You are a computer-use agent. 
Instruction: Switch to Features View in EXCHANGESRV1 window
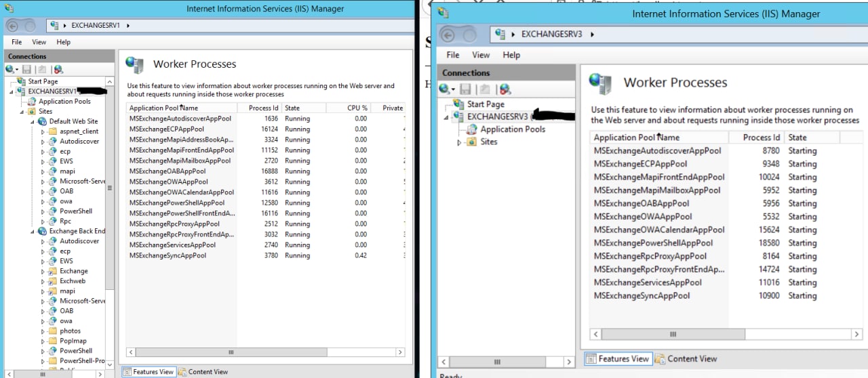pos(149,371)
